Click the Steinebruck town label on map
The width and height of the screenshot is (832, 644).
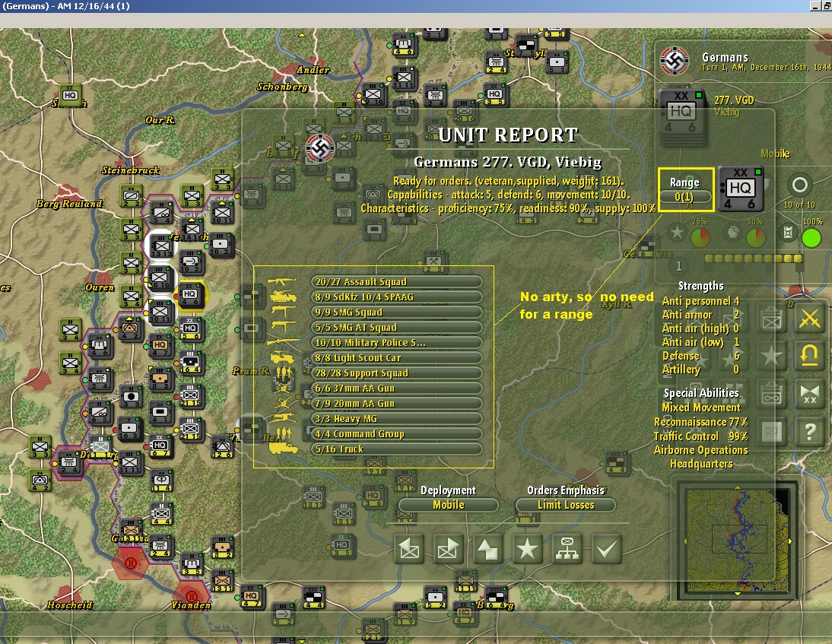(131, 170)
